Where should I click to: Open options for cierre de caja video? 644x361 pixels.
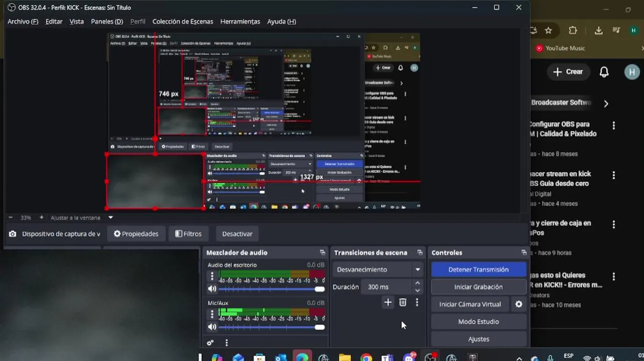(x=613, y=225)
